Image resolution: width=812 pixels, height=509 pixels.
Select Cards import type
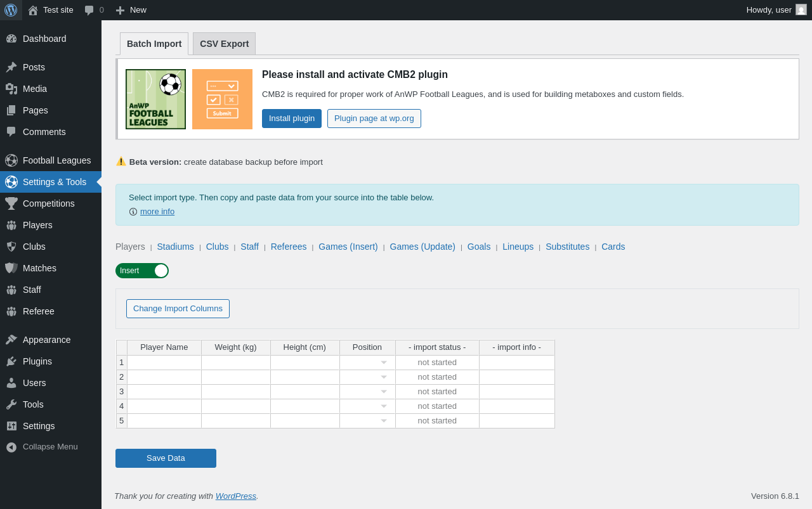tap(613, 247)
